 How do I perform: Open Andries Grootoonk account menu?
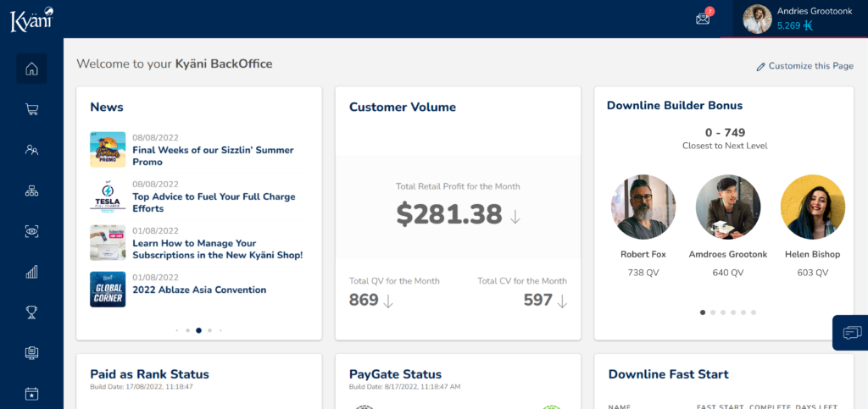tap(800, 19)
